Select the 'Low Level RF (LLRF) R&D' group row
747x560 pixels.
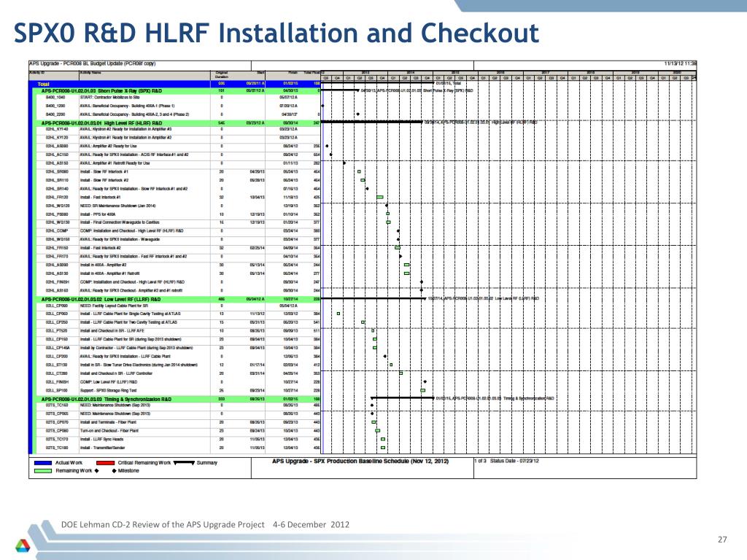(179, 300)
